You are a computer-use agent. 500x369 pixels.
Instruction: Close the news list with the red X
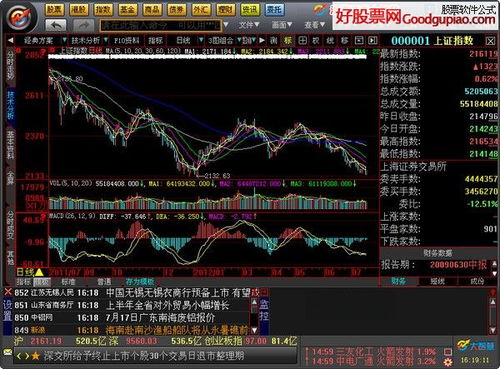point(8,292)
